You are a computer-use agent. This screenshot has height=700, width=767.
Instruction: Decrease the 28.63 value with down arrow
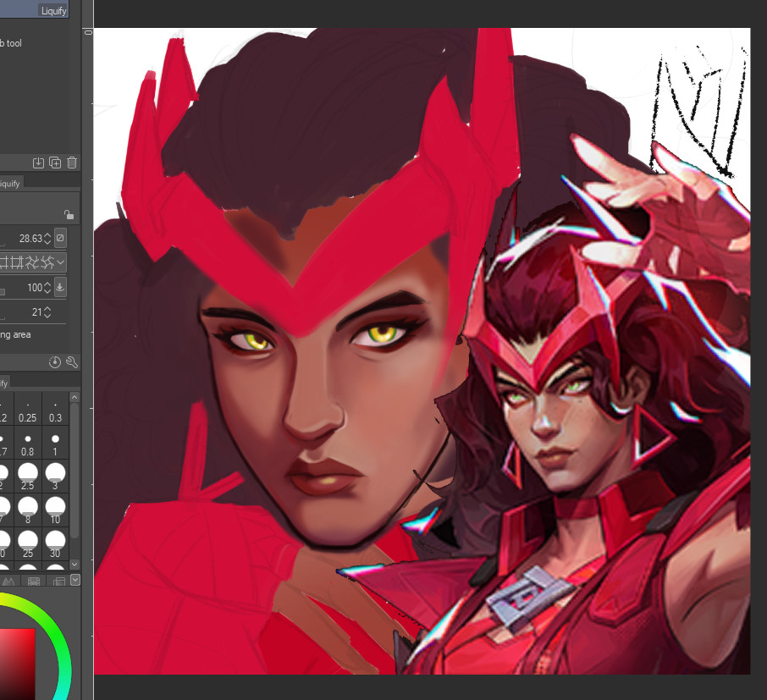(x=47, y=241)
